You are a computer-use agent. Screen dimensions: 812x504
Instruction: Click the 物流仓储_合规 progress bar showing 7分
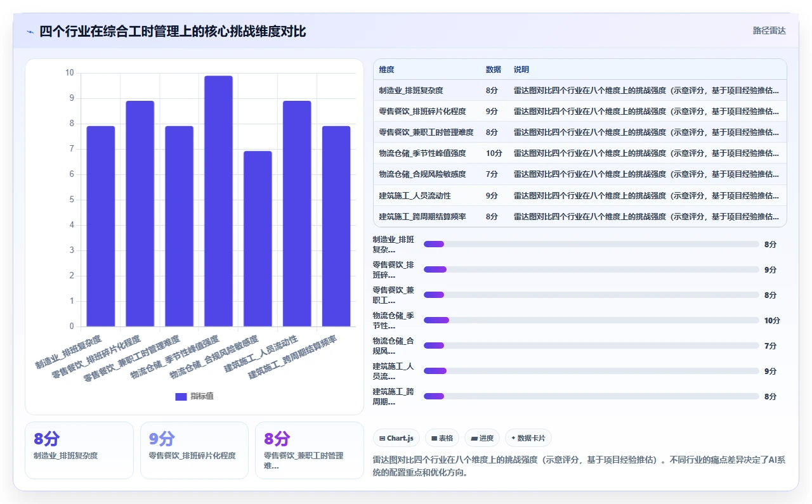pos(591,346)
